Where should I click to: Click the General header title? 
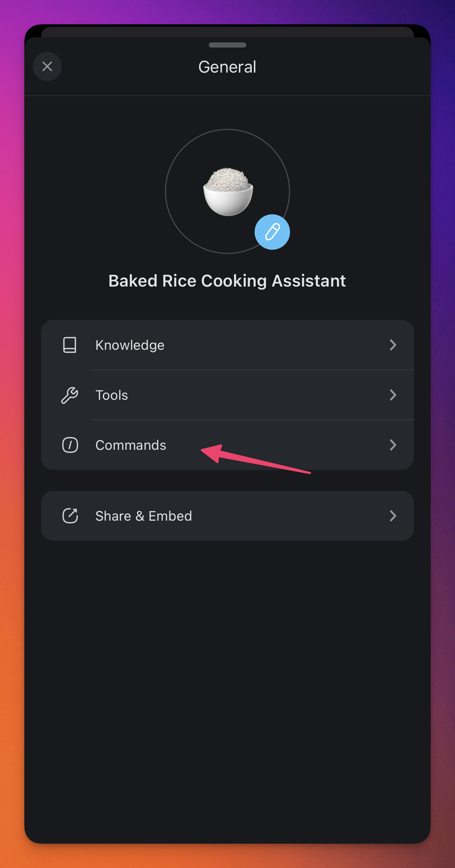(x=227, y=67)
